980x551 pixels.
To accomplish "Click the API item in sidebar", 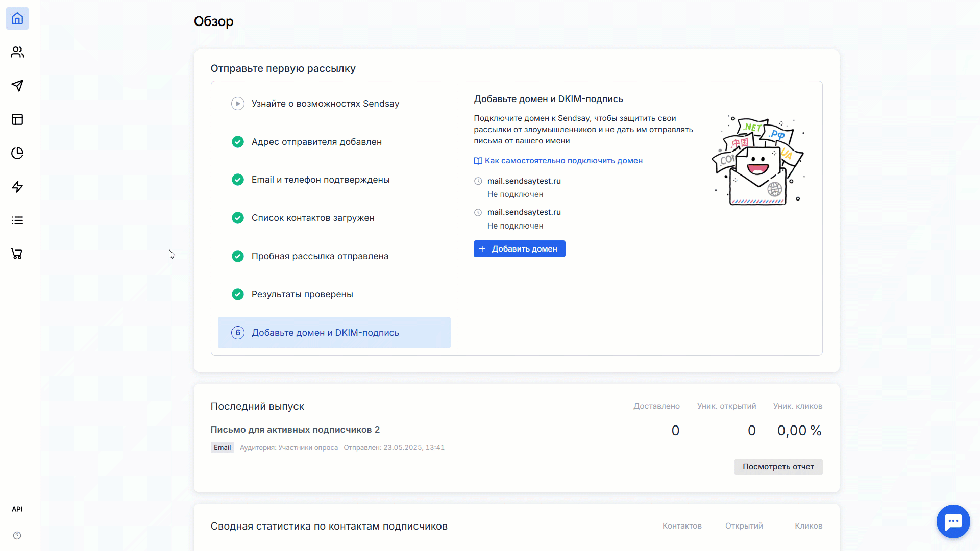I will pos(17,509).
